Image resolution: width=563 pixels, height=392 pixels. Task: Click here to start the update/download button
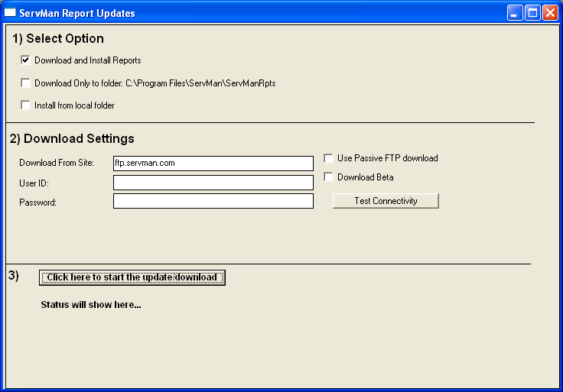coord(132,277)
